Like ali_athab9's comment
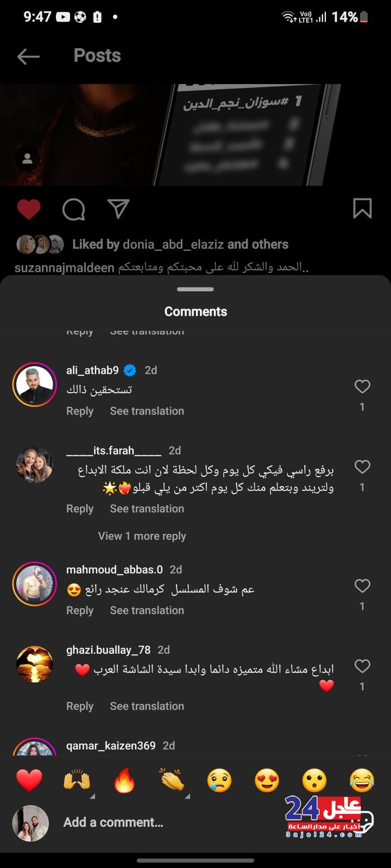Screen dimensions: 391x868 [x=362, y=387]
